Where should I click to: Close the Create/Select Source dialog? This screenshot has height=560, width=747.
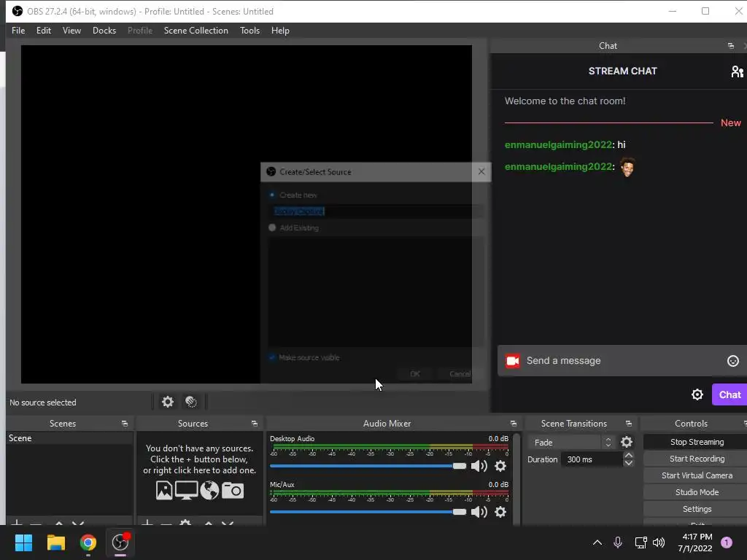coord(481,172)
